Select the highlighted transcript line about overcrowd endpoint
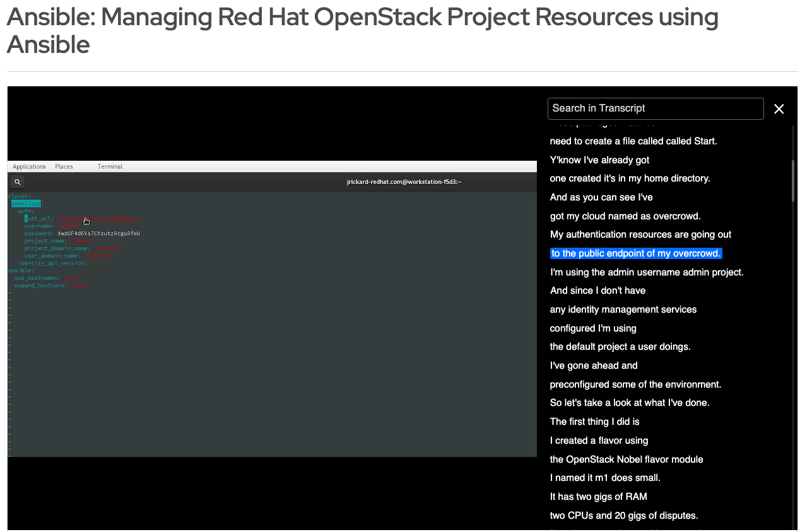 [636, 253]
